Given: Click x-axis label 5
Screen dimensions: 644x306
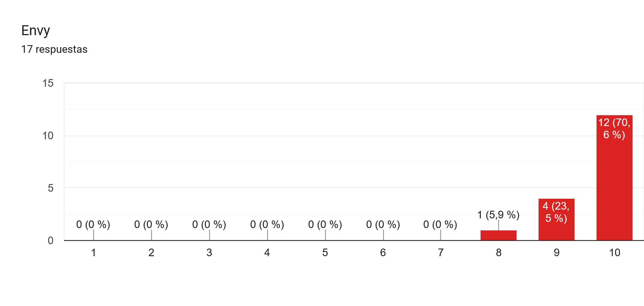Looking at the screenshot, I should pyautogui.click(x=325, y=253).
